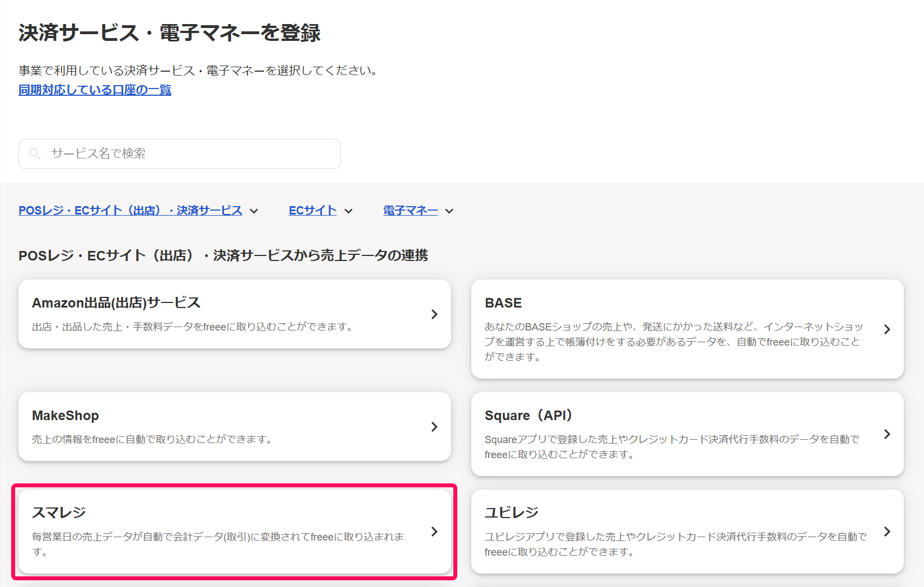
Task: Expand the dropdown arrow beside 電子マネー
Action: 449,211
